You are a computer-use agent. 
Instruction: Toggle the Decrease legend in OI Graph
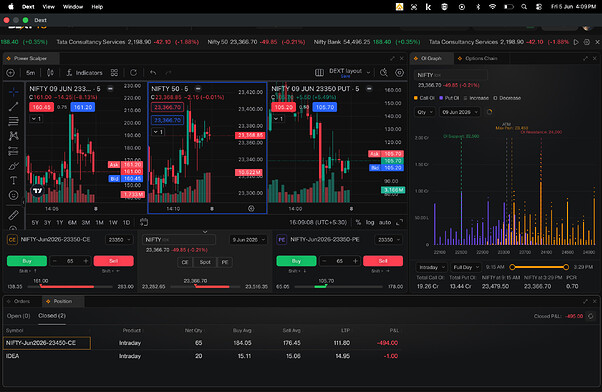click(507, 98)
